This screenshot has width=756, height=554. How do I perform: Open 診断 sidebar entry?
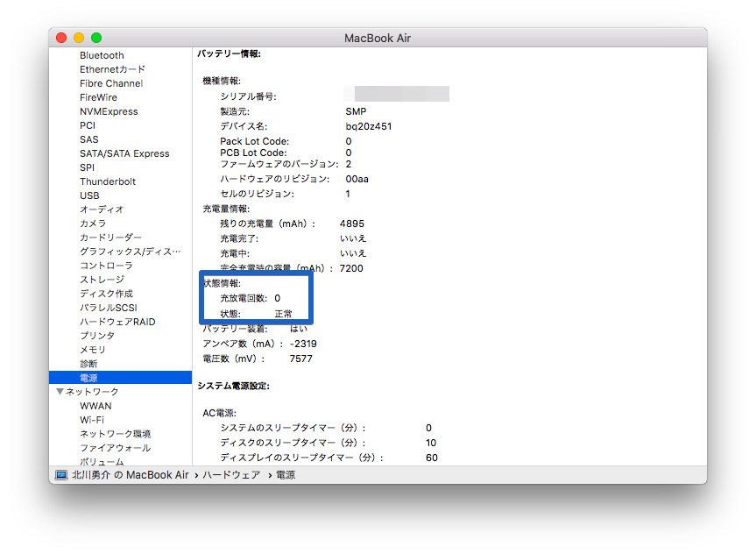[88, 364]
